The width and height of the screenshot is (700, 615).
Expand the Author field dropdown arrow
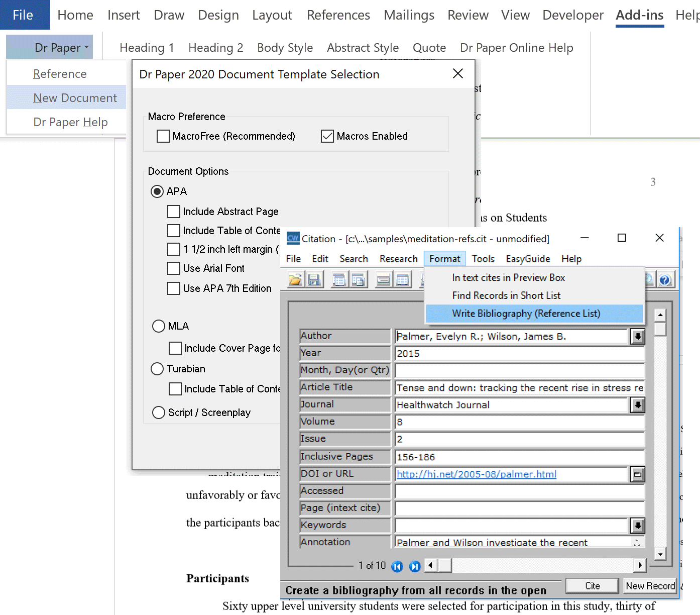[x=637, y=336]
